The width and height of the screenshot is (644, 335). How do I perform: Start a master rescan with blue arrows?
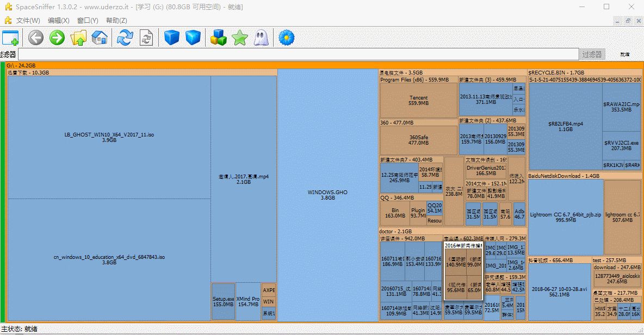(x=125, y=38)
